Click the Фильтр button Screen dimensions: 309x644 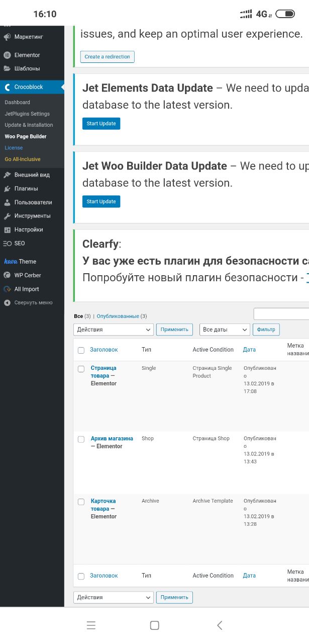click(x=266, y=330)
